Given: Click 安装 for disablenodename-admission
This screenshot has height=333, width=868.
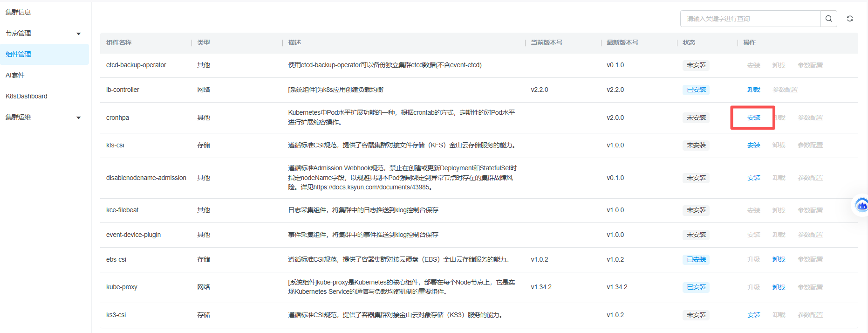Looking at the screenshot, I should tap(753, 178).
